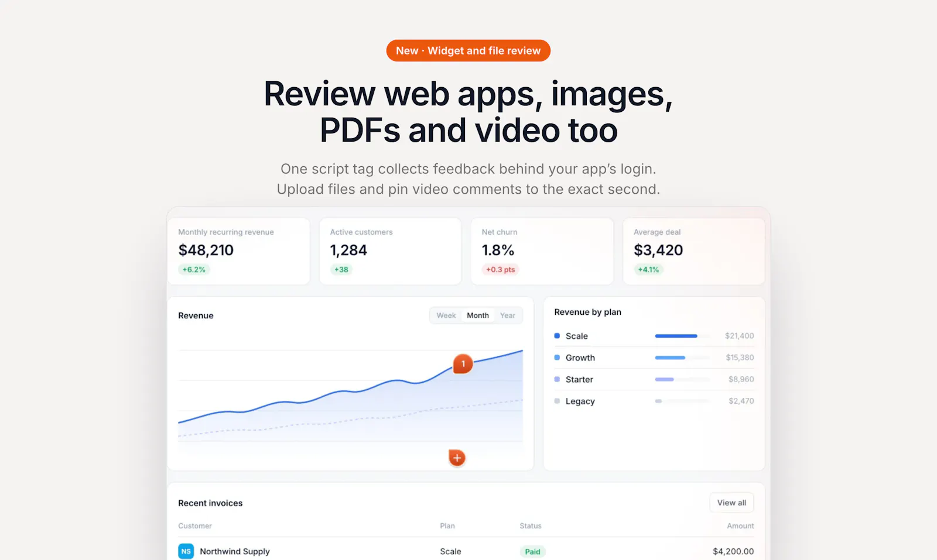Viewport: 937px width, 560px height.
Task: Click the +0.3 pts churn badge
Action: (x=501, y=270)
